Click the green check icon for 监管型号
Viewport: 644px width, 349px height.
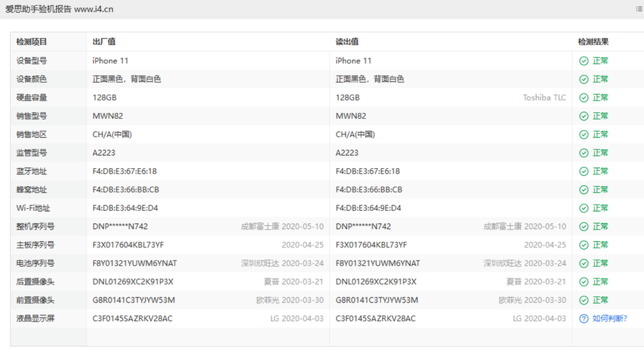(x=584, y=153)
